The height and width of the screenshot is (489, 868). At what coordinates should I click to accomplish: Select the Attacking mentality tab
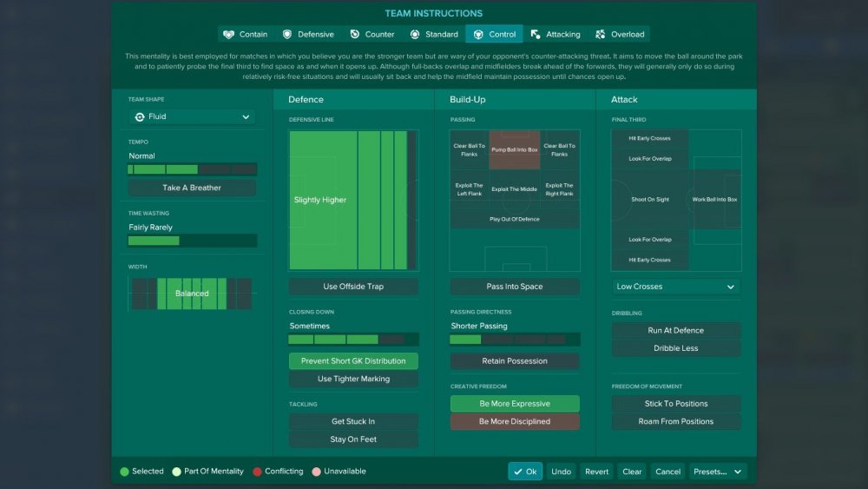[556, 35]
